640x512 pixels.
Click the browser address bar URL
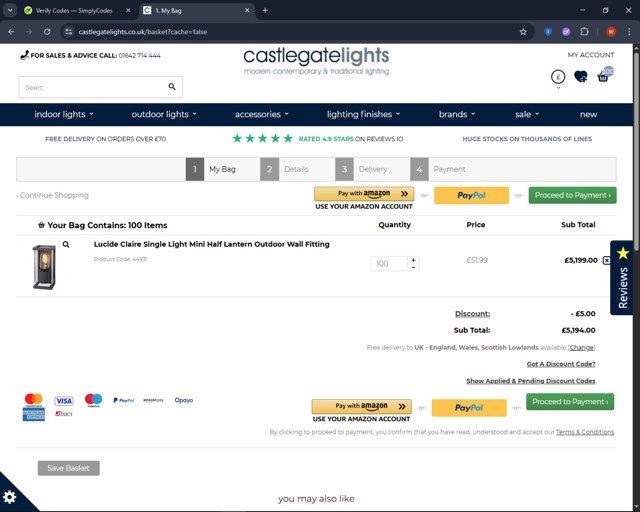coord(143,32)
